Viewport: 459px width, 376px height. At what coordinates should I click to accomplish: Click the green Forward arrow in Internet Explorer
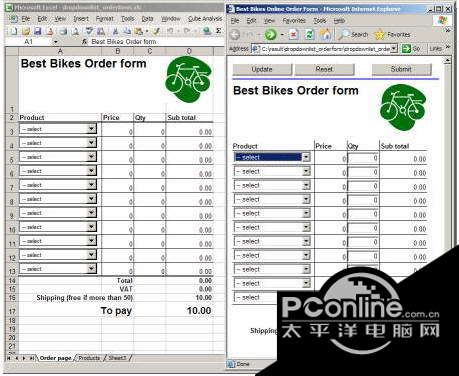[270, 34]
